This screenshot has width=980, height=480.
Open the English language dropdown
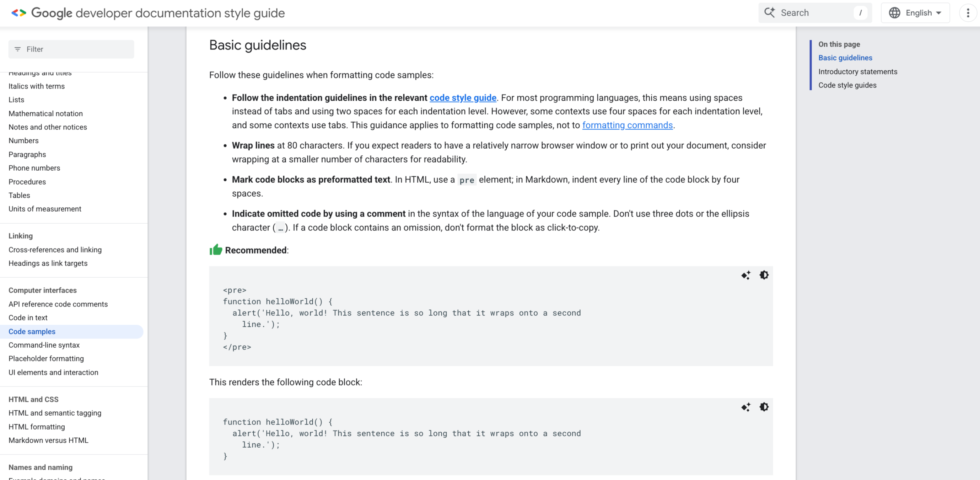coord(915,13)
